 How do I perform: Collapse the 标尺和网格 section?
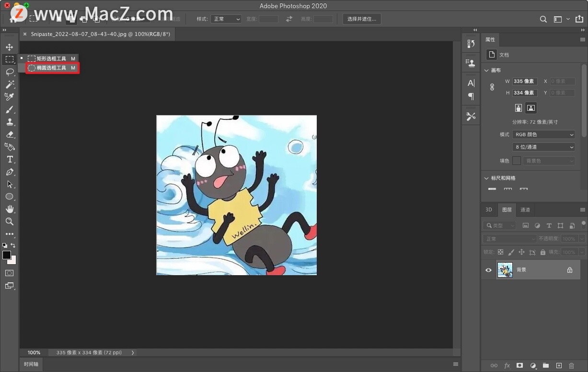coord(486,178)
